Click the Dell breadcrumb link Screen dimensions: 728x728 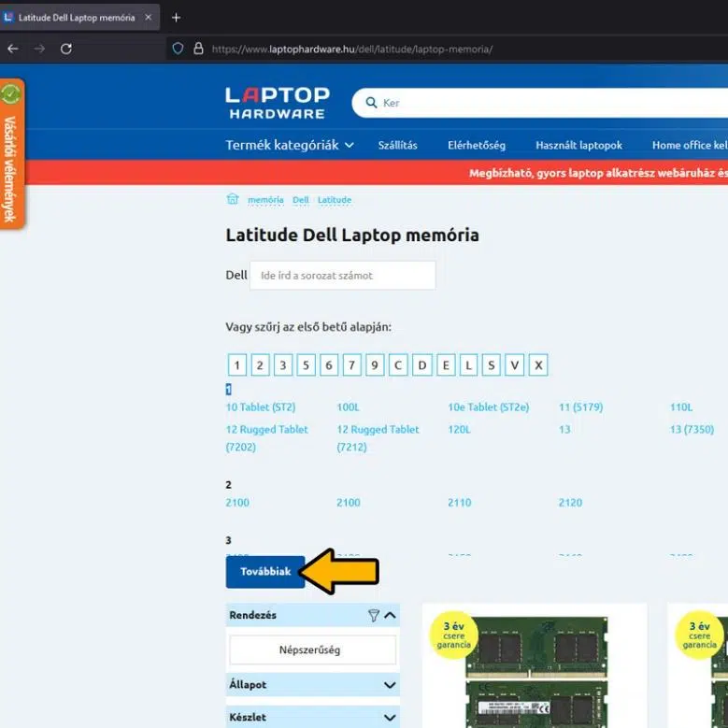click(x=300, y=200)
